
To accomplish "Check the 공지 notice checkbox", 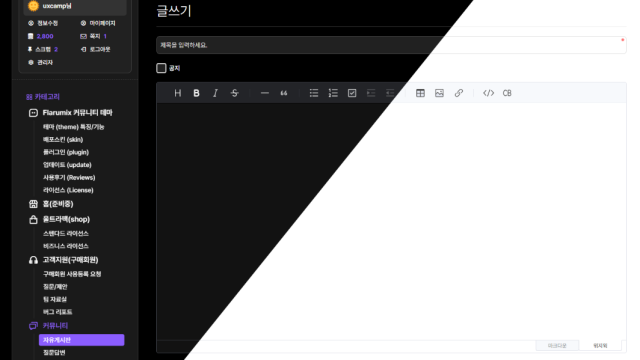I will [161, 68].
